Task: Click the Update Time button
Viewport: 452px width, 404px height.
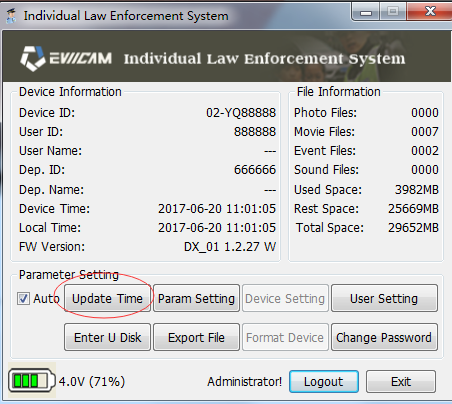Action: point(107,298)
